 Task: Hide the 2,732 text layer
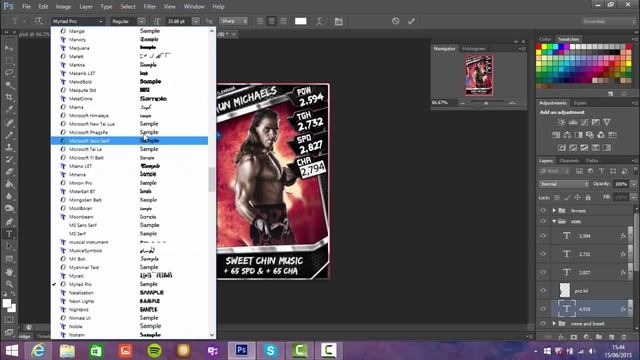pyautogui.click(x=543, y=254)
